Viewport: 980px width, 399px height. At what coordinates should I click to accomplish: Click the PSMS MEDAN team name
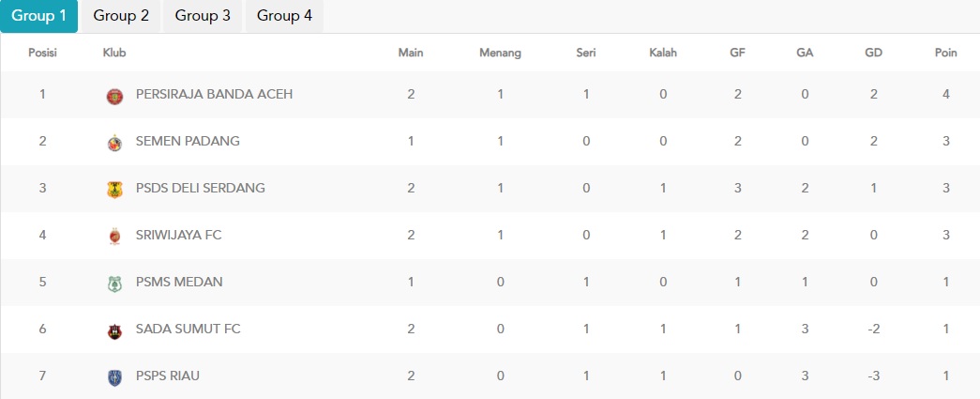[179, 282]
